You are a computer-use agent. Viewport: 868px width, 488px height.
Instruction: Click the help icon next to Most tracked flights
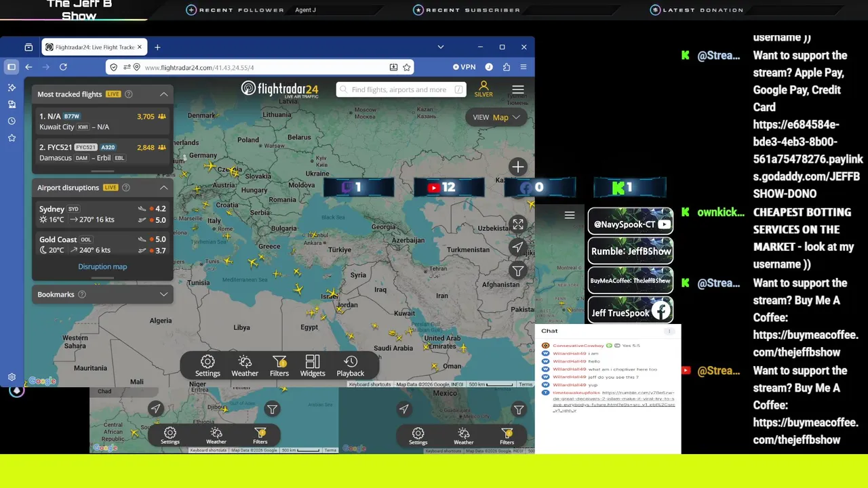[x=129, y=94]
